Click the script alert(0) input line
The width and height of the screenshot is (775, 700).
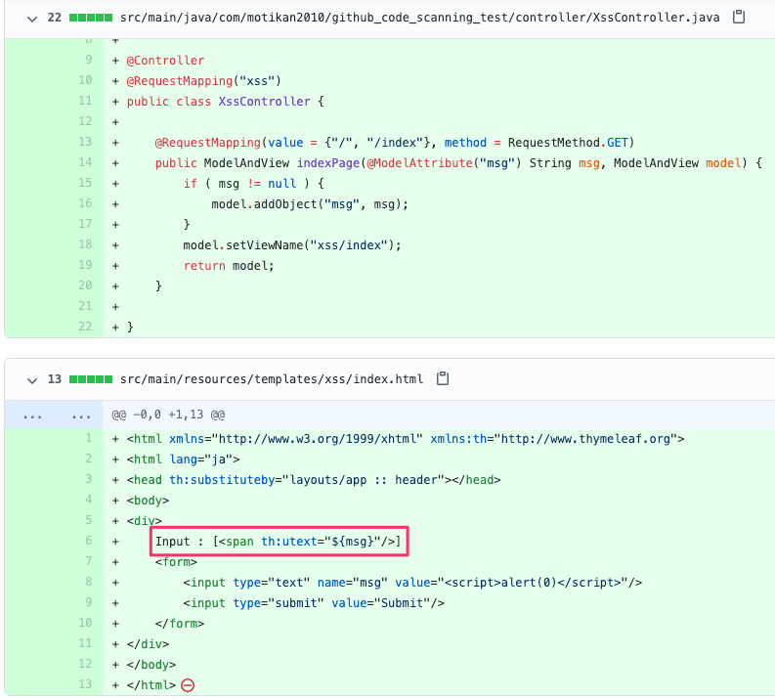(412, 583)
